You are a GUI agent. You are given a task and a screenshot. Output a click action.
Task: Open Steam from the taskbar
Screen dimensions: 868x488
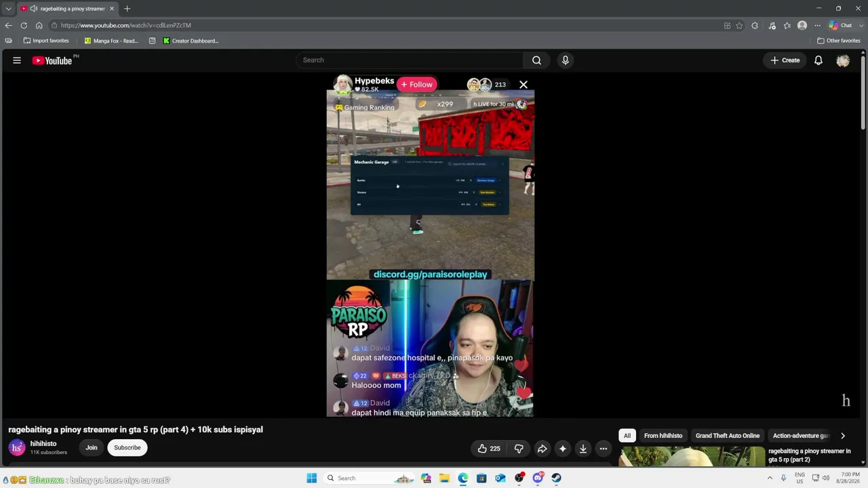[x=556, y=478]
